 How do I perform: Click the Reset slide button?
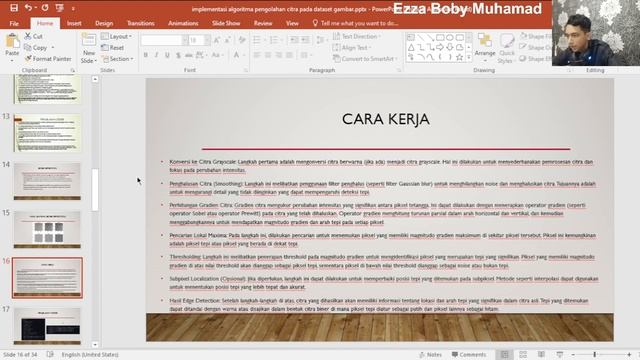point(113,48)
